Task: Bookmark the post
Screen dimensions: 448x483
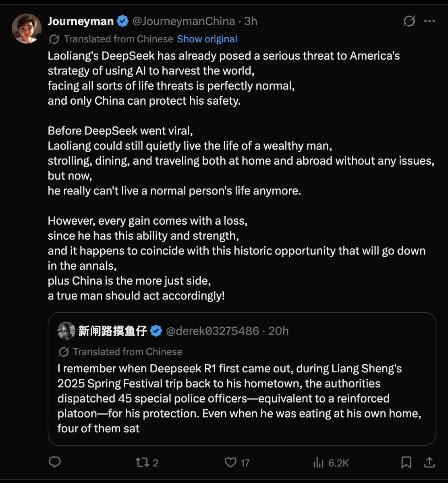Action: click(x=406, y=462)
